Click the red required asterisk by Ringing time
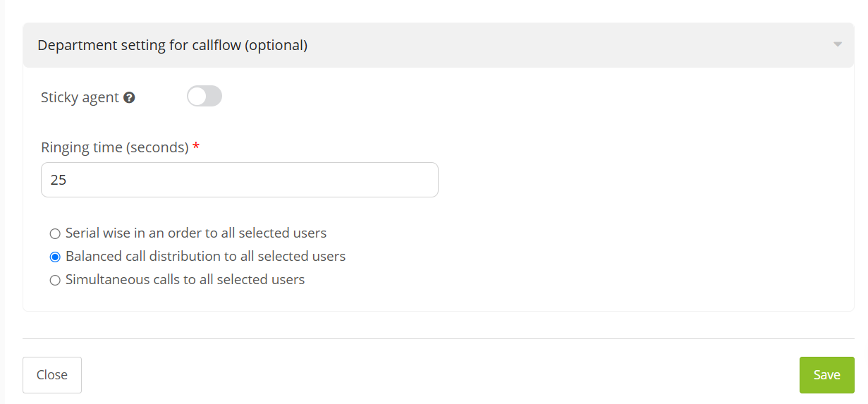The image size is (868, 404). (x=196, y=147)
